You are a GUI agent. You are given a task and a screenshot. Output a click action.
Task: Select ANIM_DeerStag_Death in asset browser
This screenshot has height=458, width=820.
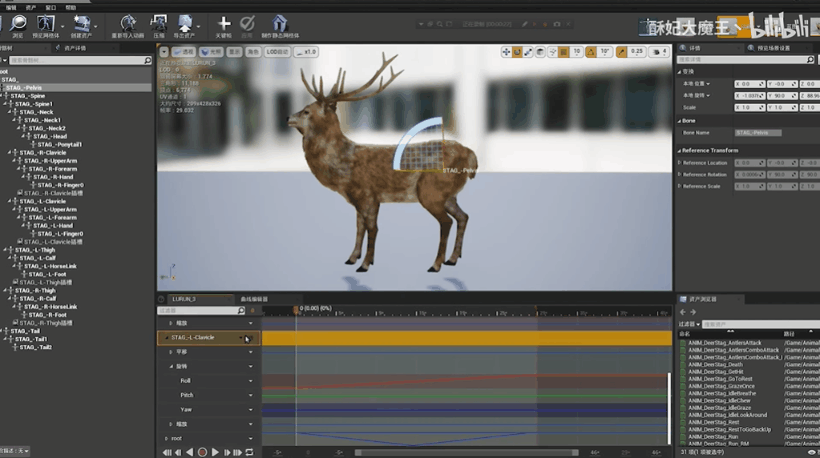716,365
